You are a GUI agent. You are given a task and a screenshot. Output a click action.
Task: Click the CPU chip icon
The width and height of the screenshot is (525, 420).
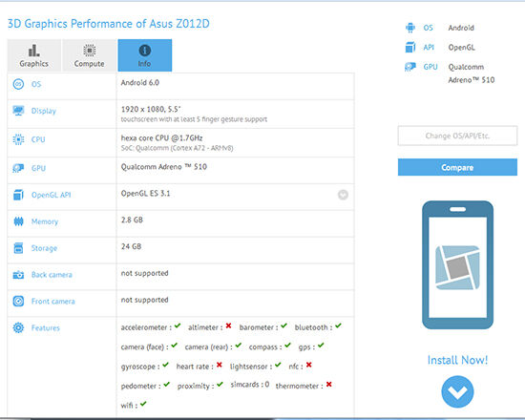18,139
